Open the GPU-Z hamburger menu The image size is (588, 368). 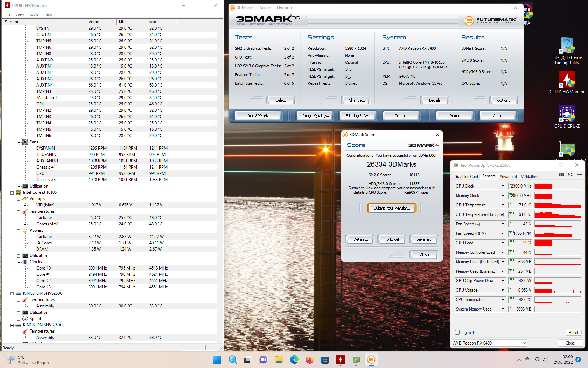[579, 175]
